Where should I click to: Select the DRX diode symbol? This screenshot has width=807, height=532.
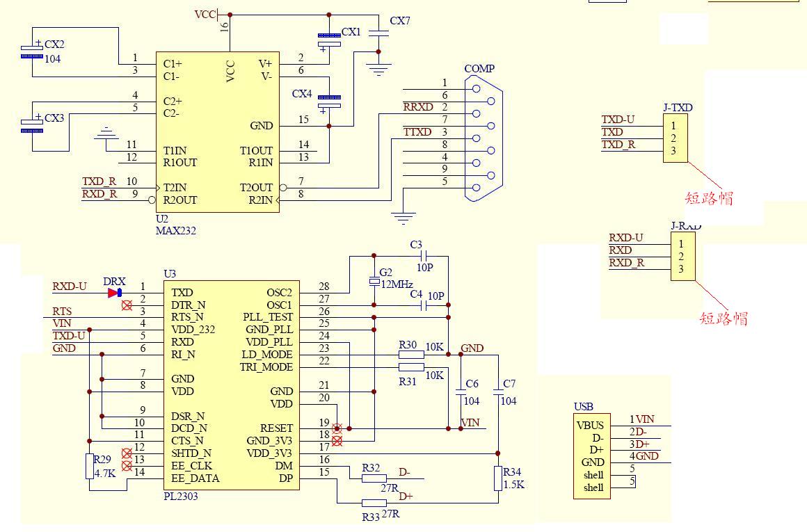(x=115, y=293)
